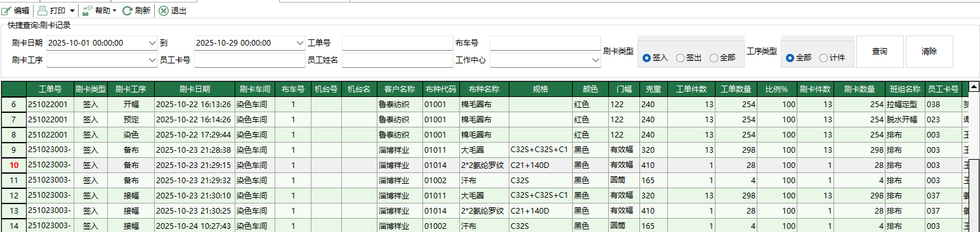Image resolution: width=980 pixels, height=232 pixels.
Task: Focus the 员工姓名 input field
Action: [397, 60]
